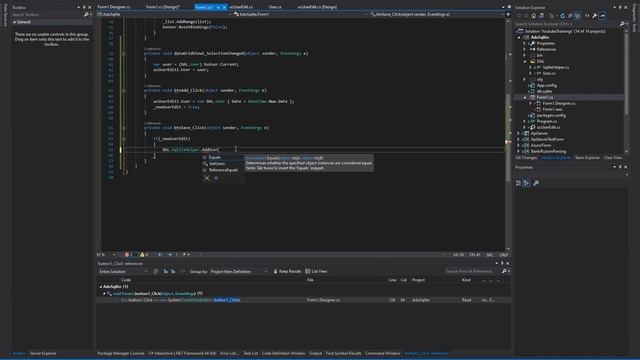This screenshot has width=640, height=360.
Task: Open the Class View tab
Action: tap(613, 158)
